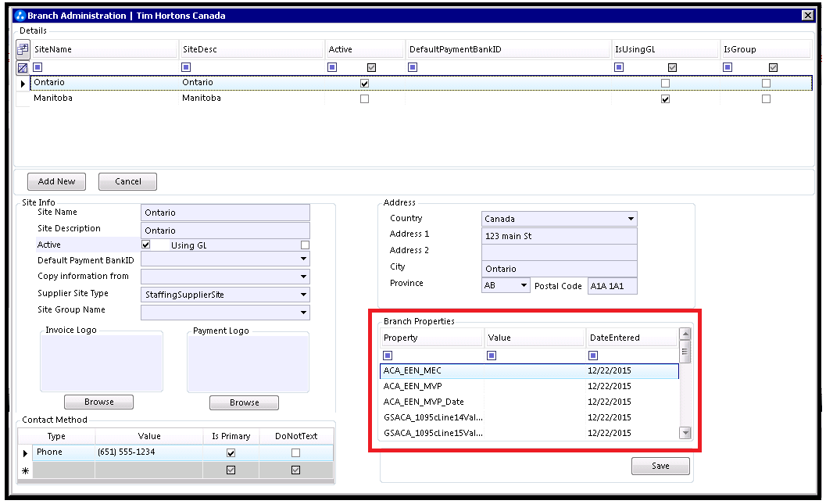Sort by the DefaultPaymentBankID column header
Viewport: 826px width, 504px height.
[x=509, y=49]
